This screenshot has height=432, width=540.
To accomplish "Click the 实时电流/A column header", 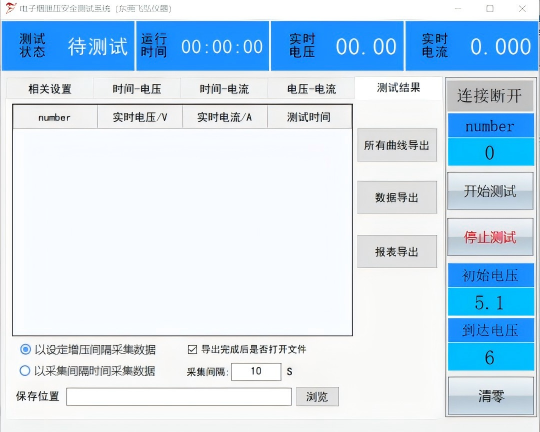I will 225,117.
